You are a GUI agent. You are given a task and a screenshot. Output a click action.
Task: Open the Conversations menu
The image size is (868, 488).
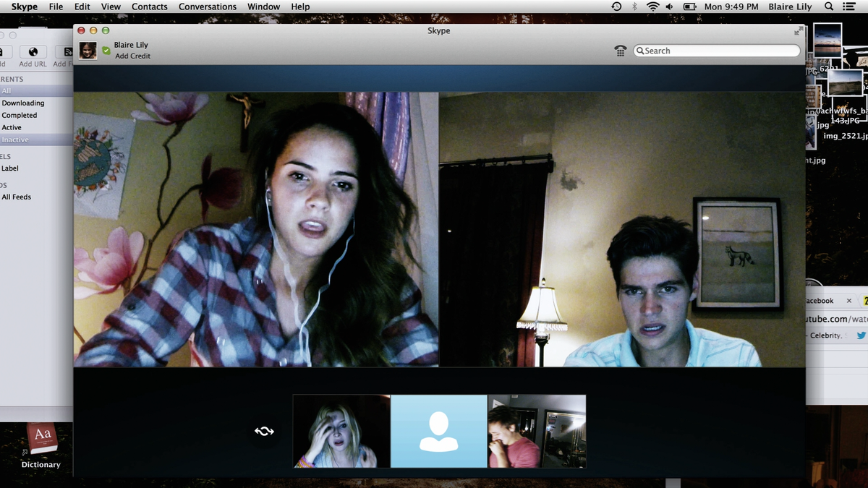click(208, 7)
